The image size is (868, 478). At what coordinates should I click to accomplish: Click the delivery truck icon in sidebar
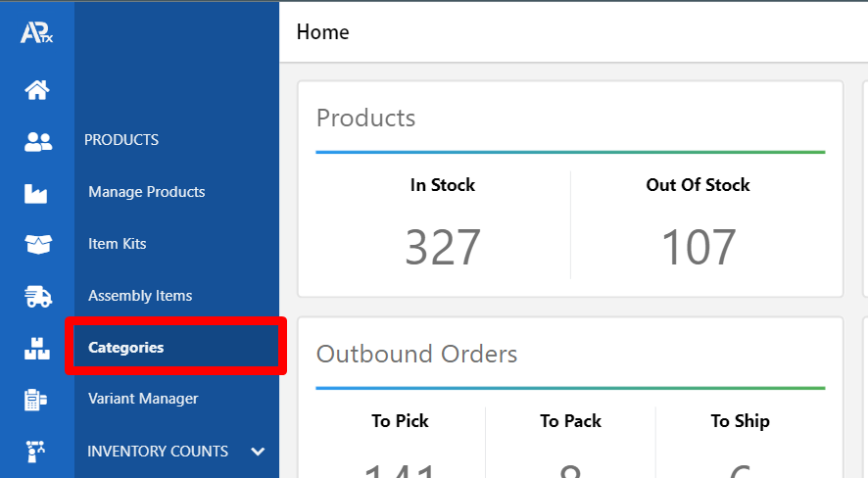[37, 296]
